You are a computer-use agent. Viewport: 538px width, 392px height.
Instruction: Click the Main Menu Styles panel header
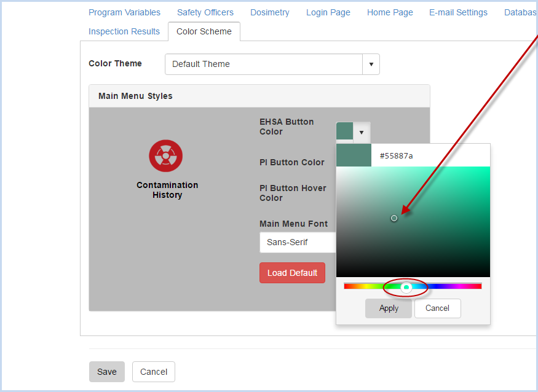tap(259, 96)
